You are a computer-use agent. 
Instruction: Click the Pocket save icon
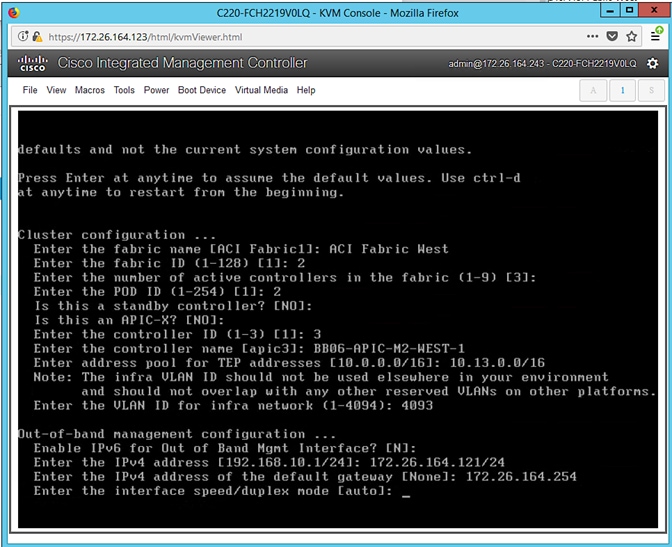tap(612, 36)
